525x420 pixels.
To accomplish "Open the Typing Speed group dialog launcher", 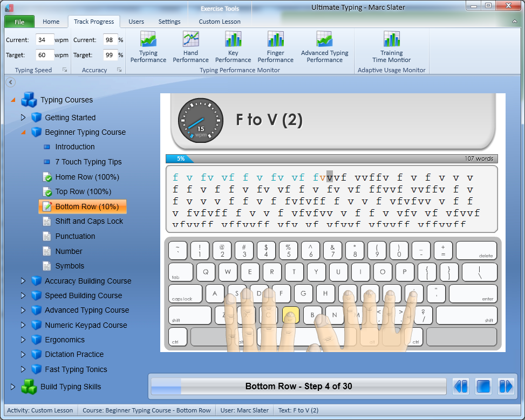I will click(x=64, y=70).
